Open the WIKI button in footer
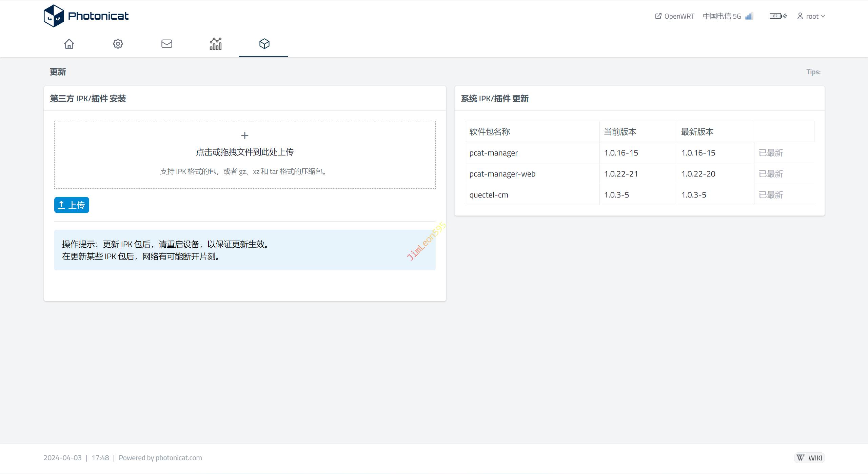Viewport: 868px width, 474px height. [x=809, y=458]
